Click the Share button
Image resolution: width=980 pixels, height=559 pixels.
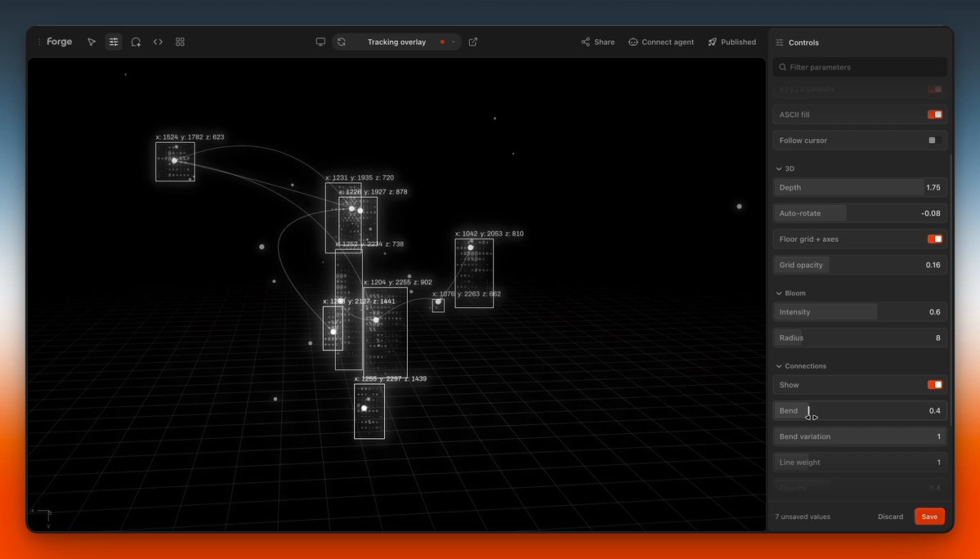(598, 42)
